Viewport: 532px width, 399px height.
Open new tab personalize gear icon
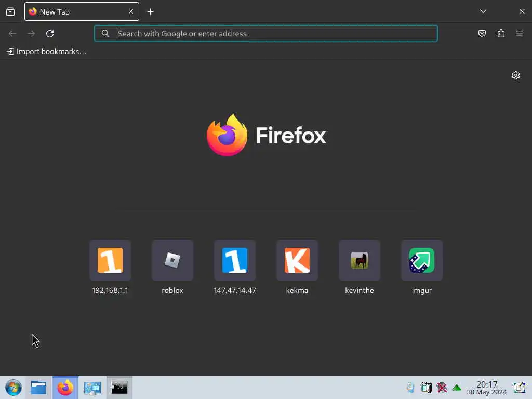pyautogui.click(x=516, y=75)
